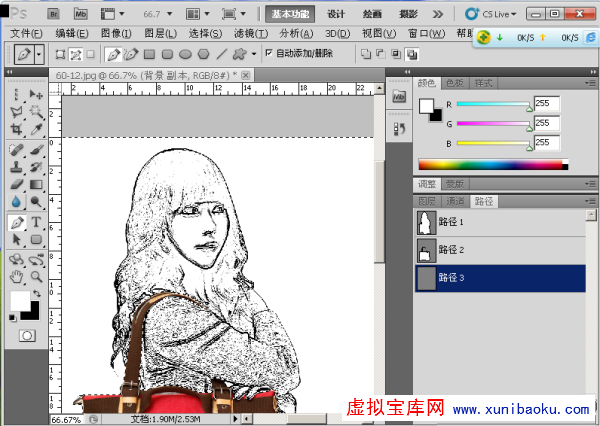Select the Horizontal Type tool
This screenshot has width=600, height=426.
click(36, 222)
